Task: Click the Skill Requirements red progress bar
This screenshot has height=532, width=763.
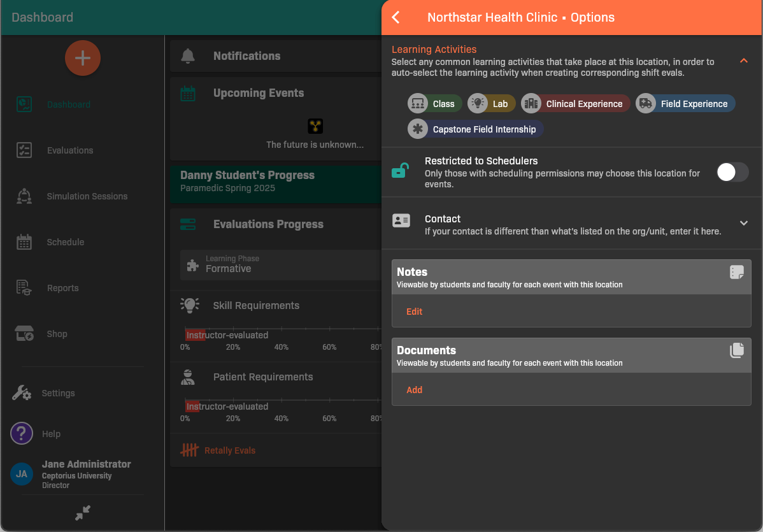Action: [x=195, y=335]
